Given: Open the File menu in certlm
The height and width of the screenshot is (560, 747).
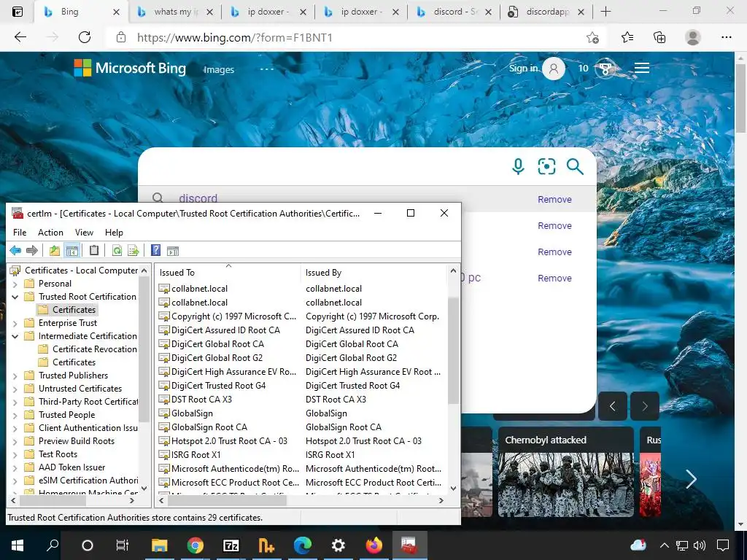Looking at the screenshot, I should (x=20, y=233).
